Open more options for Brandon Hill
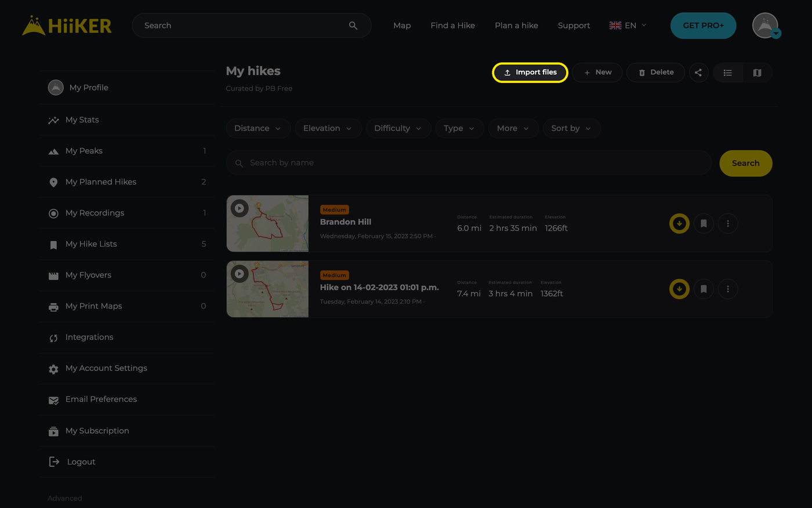This screenshot has width=812, height=508. tap(728, 224)
